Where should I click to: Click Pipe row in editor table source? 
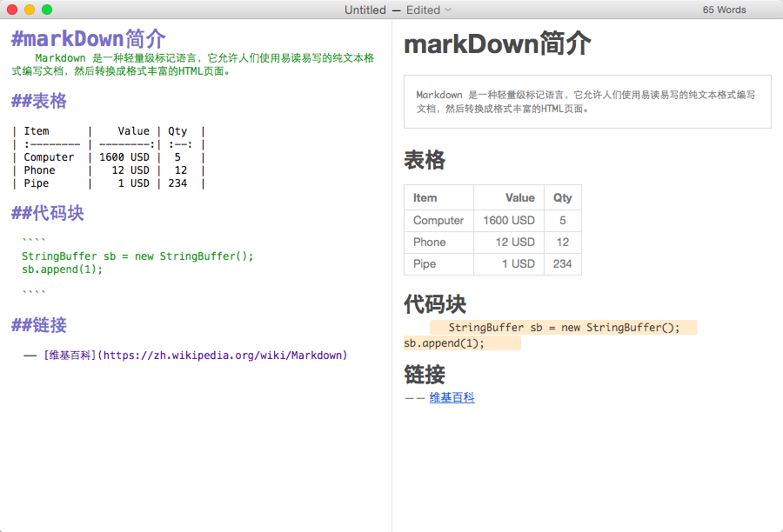click(x=109, y=183)
